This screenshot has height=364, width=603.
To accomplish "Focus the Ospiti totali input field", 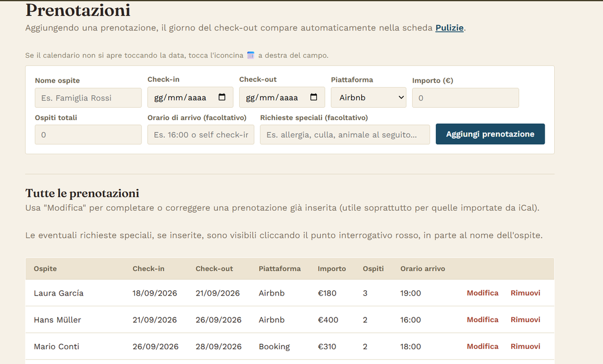I will coord(88,135).
